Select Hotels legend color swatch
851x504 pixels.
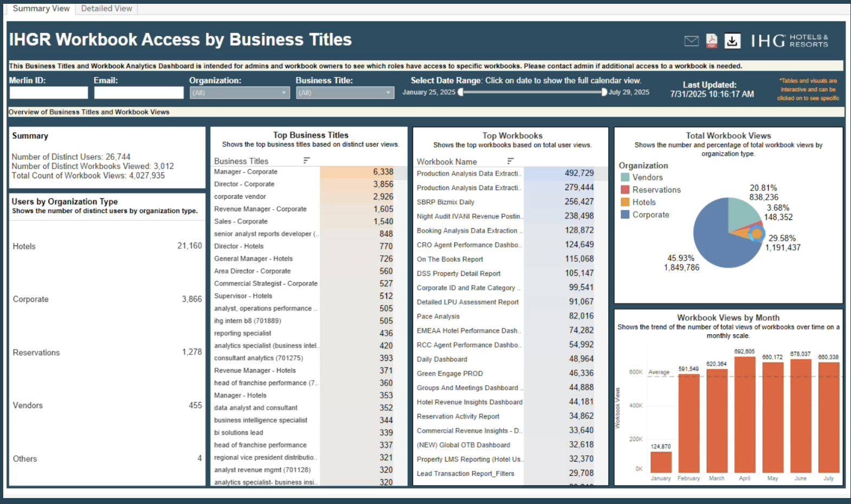click(625, 202)
